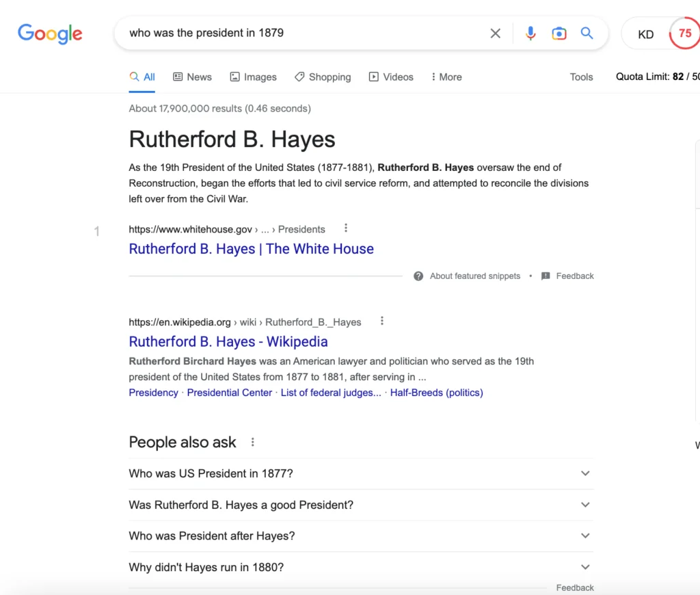Switch to the News tab
Screen dimensions: 700x595
pos(192,77)
